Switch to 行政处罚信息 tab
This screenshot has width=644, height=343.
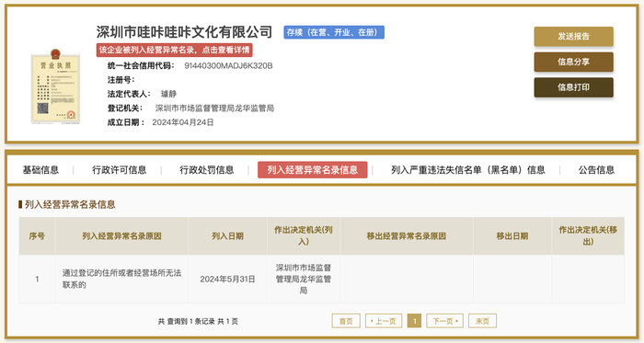[x=207, y=170]
